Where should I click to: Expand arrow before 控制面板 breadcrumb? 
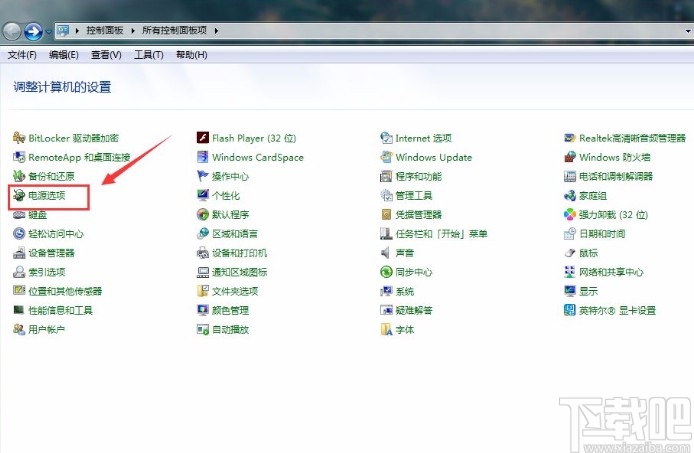click(77, 31)
